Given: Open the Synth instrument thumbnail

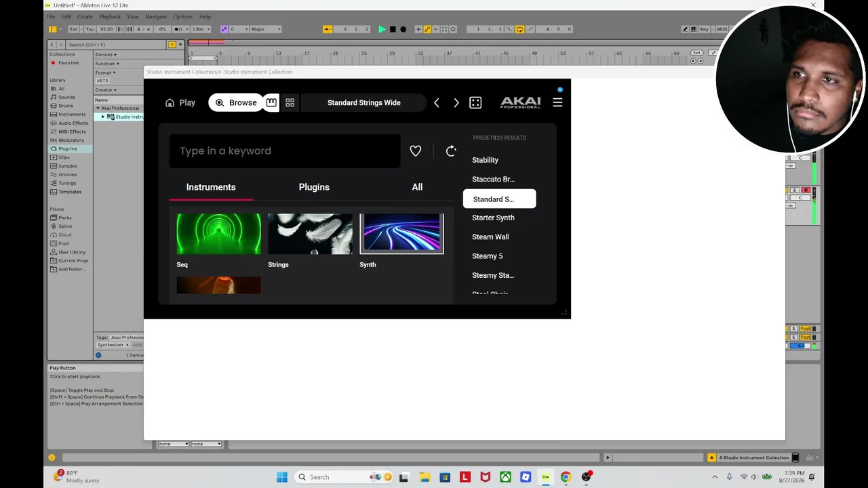Looking at the screenshot, I should pos(401,234).
